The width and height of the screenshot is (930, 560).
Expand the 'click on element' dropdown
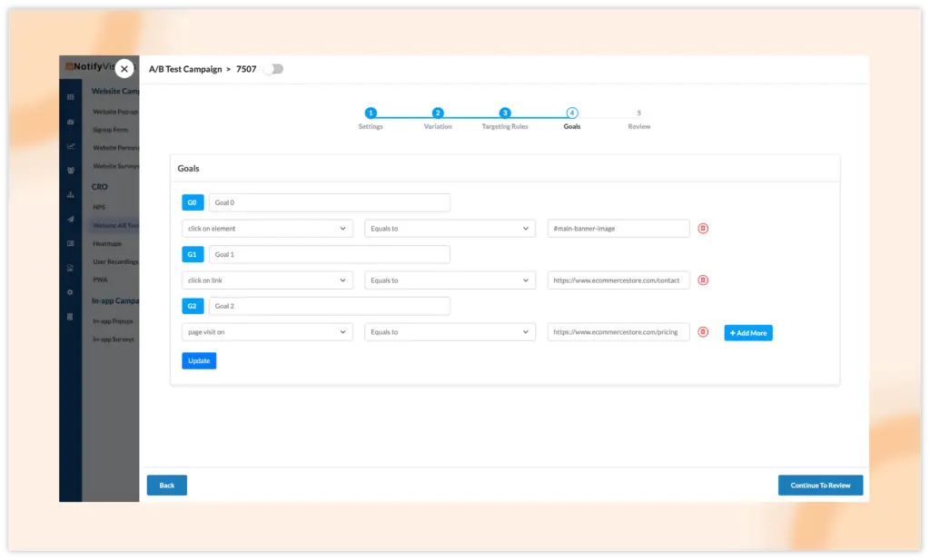coord(267,229)
